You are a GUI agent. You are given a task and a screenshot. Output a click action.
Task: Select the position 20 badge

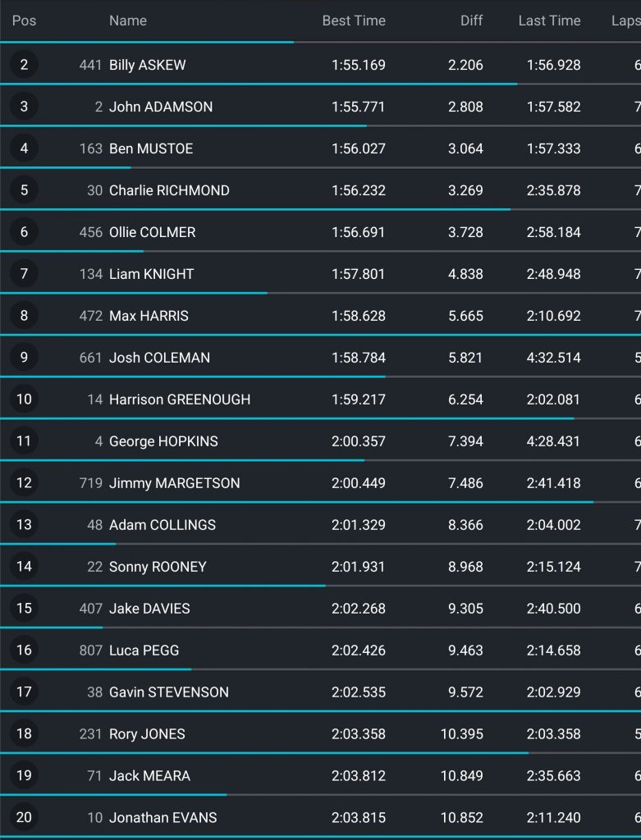click(24, 817)
